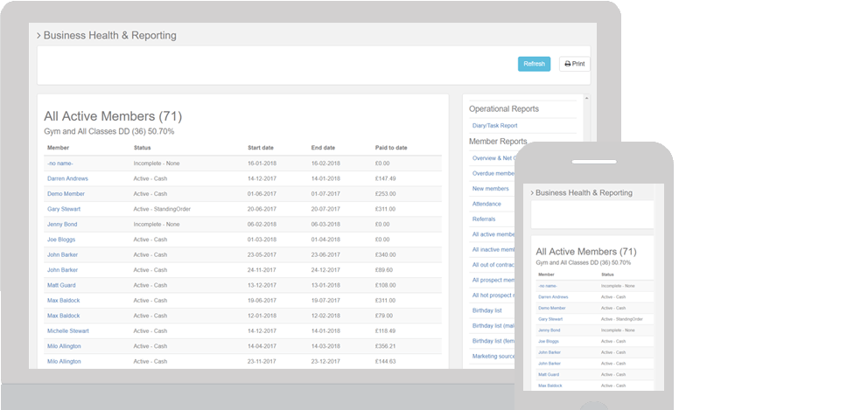Open Michelle Stewart member profile

[x=67, y=330]
